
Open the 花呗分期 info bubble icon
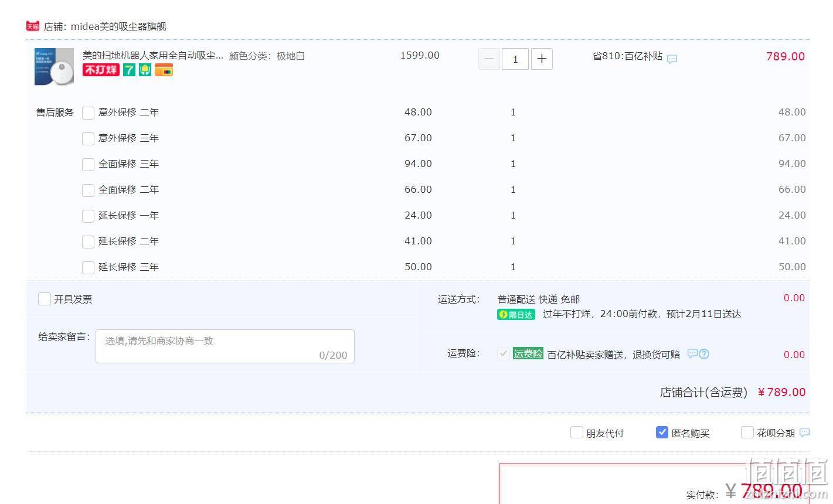(x=804, y=433)
